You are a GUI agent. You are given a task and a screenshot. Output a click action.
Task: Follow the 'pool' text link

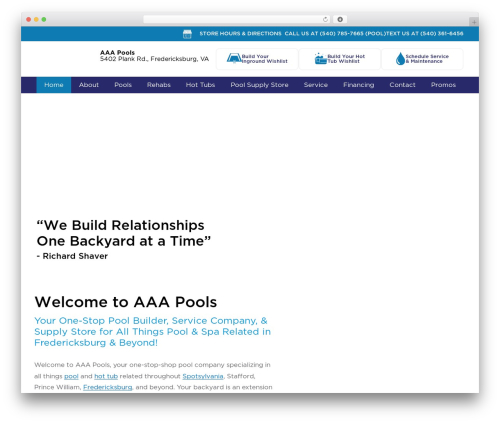pyautogui.click(x=71, y=376)
